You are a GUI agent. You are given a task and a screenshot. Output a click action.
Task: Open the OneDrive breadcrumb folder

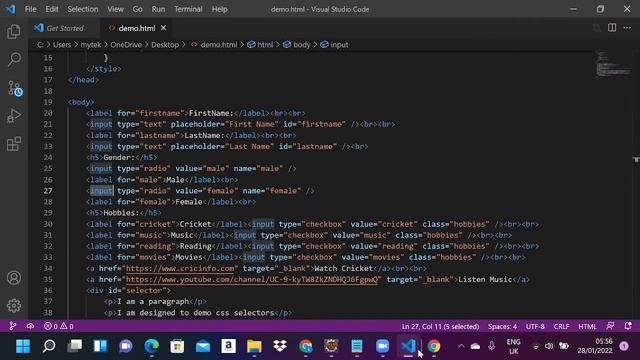pyautogui.click(x=126, y=45)
